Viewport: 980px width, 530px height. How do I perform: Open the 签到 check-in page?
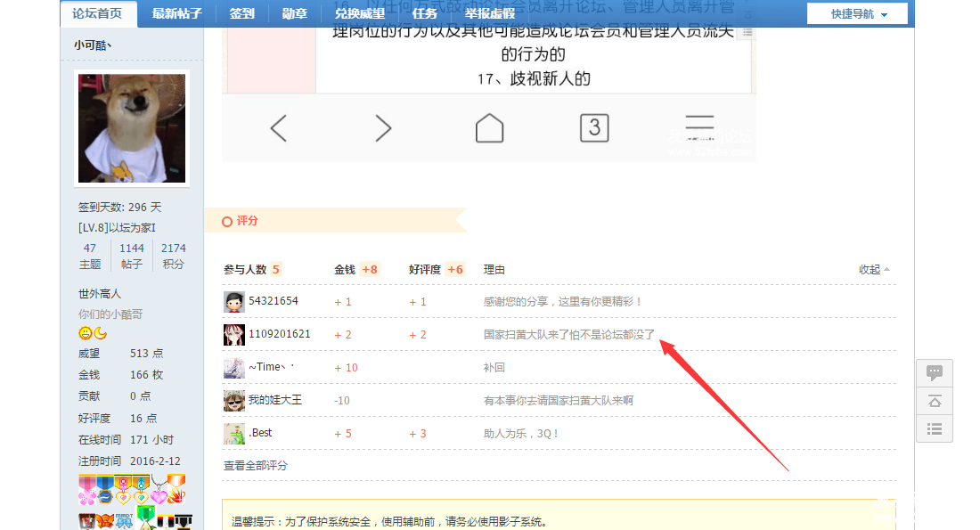point(241,13)
